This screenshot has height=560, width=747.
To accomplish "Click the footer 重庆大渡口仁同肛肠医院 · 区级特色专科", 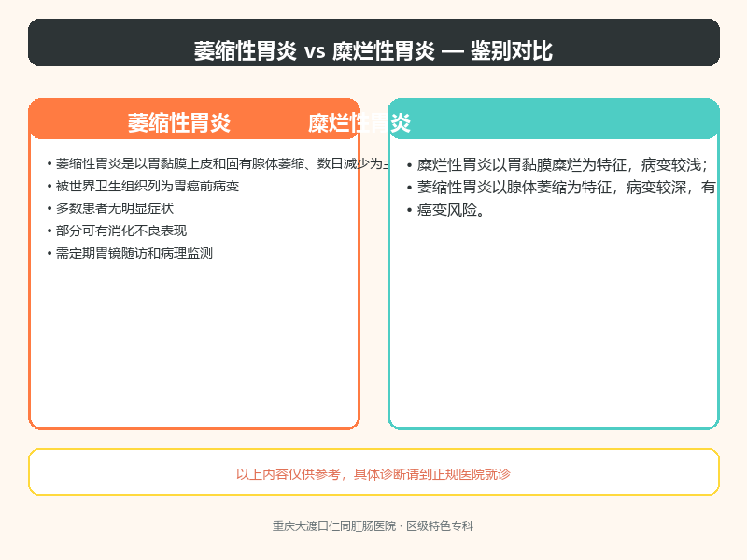I will pos(373,526).
